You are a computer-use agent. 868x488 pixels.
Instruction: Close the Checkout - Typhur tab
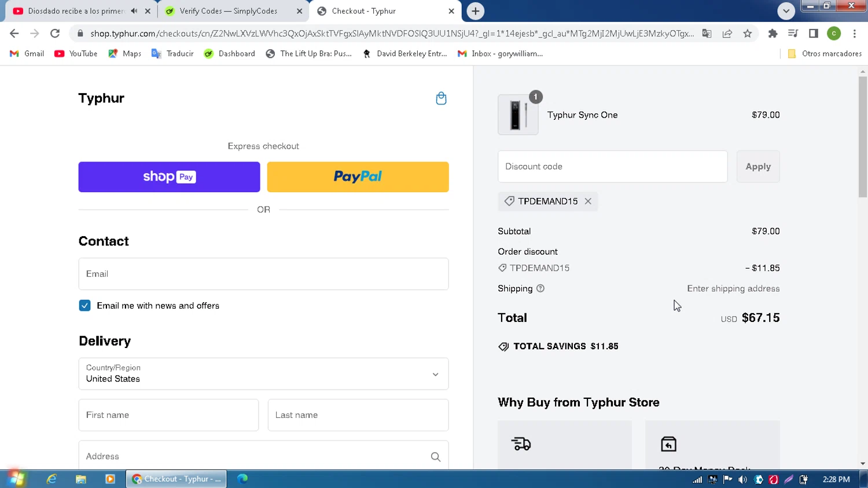[451, 11]
